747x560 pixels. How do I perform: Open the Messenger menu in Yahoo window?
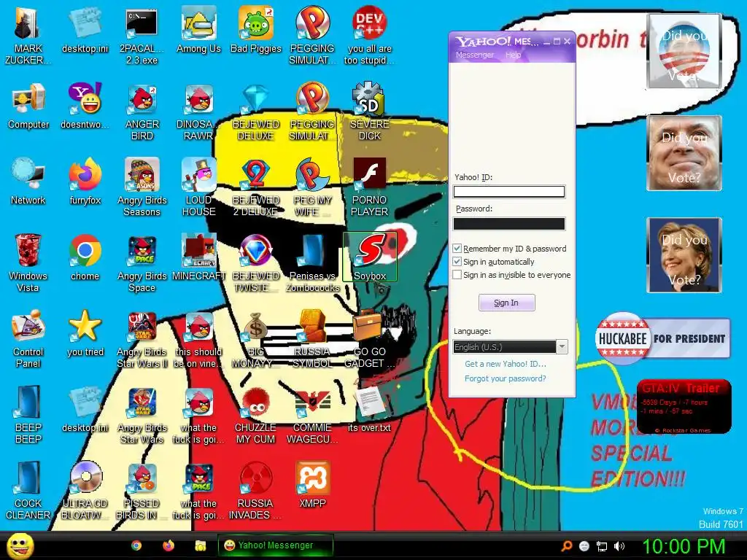coord(474,55)
